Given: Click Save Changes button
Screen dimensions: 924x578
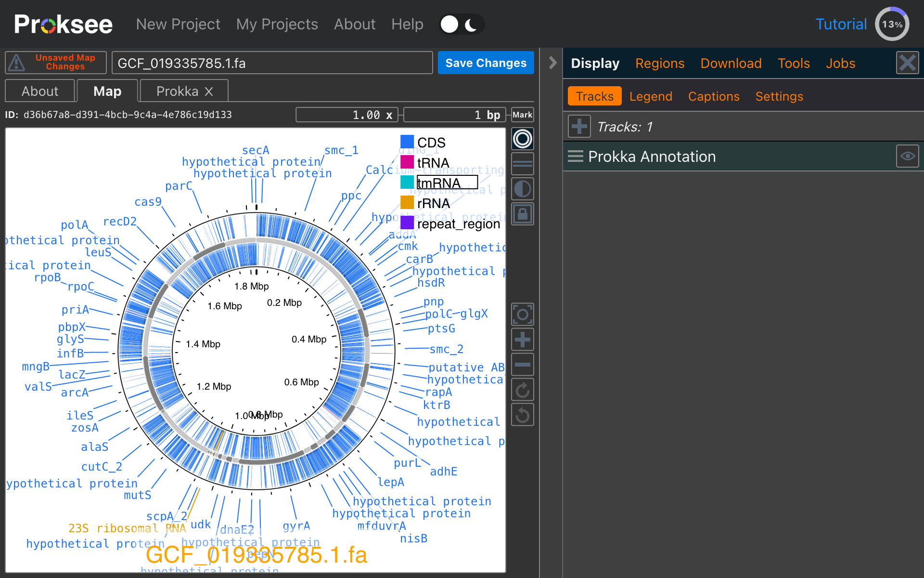Looking at the screenshot, I should 486,63.
